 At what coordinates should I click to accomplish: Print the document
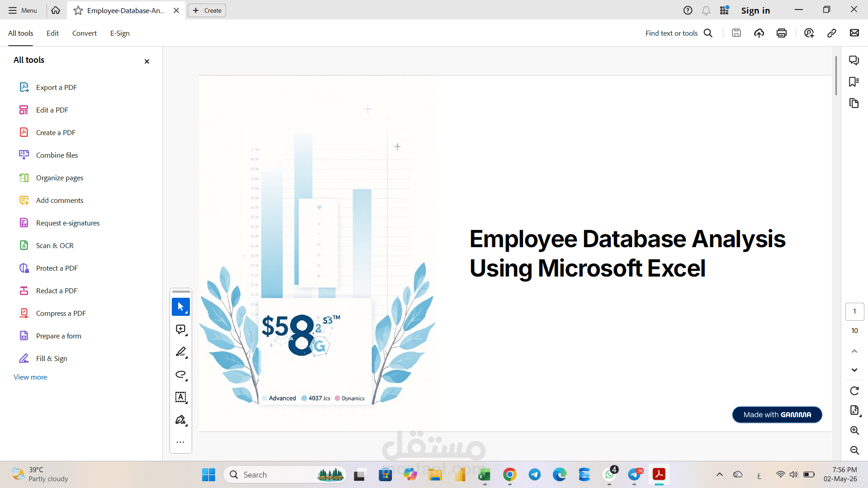[x=782, y=33]
